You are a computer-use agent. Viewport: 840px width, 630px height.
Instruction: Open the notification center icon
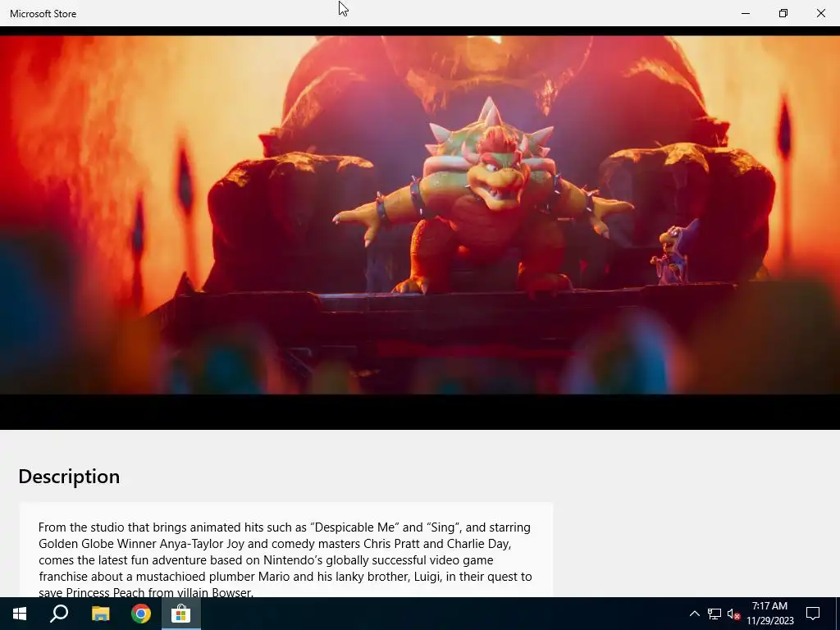pyautogui.click(x=813, y=614)
